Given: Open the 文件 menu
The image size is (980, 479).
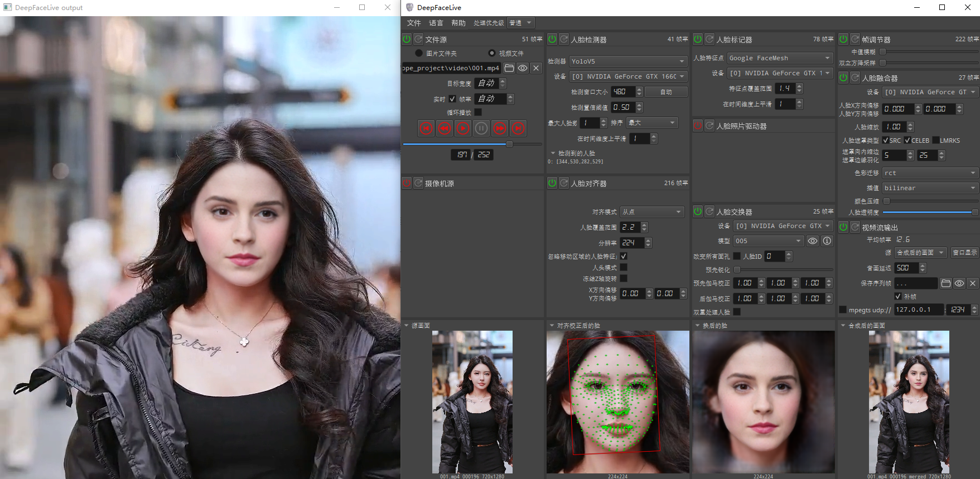Looking at the screenshot, I should coord(413,23).
